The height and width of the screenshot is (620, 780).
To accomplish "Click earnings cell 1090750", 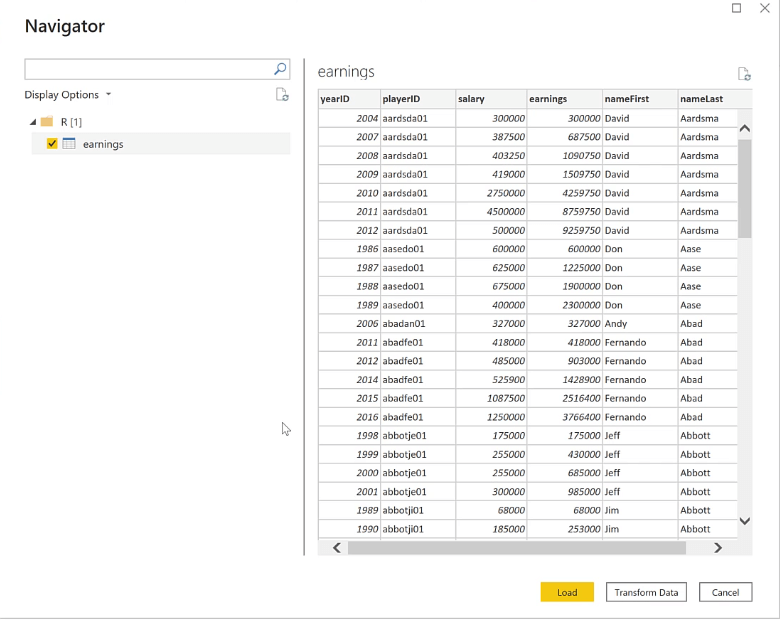I will pos(565,156).
